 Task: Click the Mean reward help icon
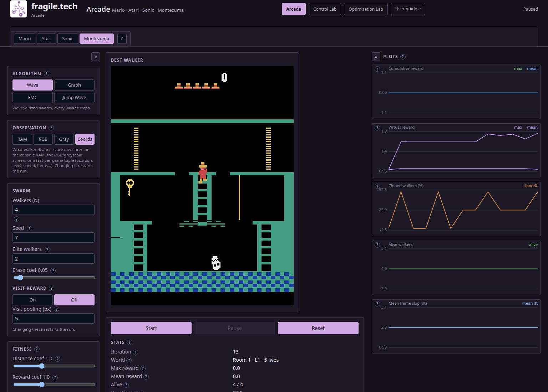(x=146, y=377)
